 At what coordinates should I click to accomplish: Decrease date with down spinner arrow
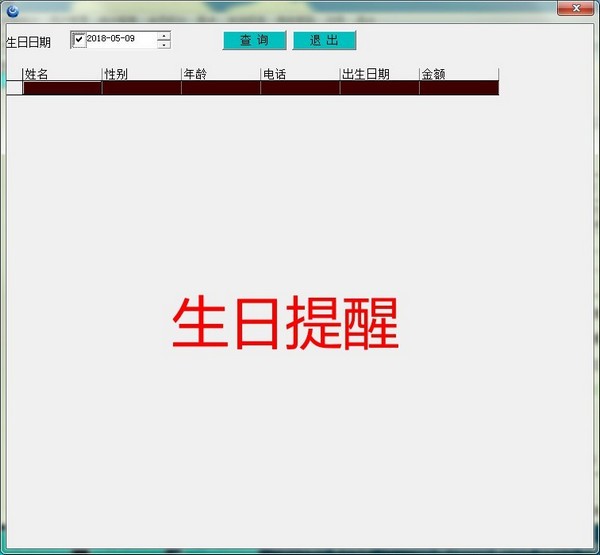point(164,44)
